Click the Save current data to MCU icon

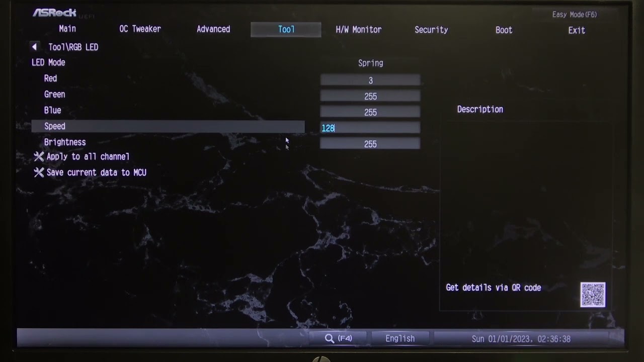coord(39,172)
